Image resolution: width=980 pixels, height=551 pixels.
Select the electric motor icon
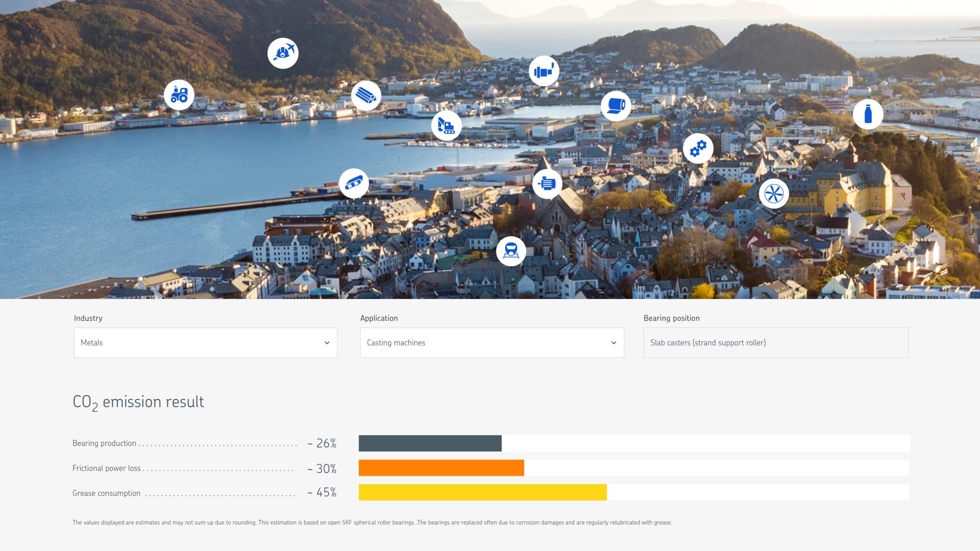click(x=547, y=184)
